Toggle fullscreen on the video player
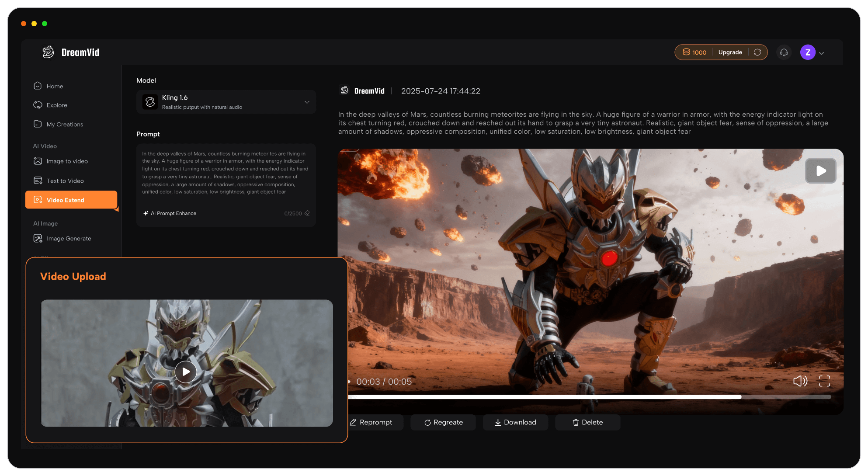 tap(824, 381)
